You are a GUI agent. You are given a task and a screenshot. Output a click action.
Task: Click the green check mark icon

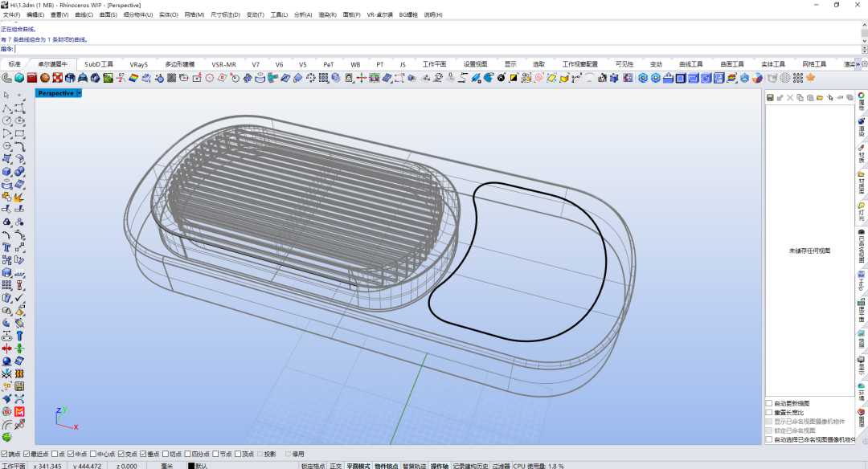coord(19,298)
